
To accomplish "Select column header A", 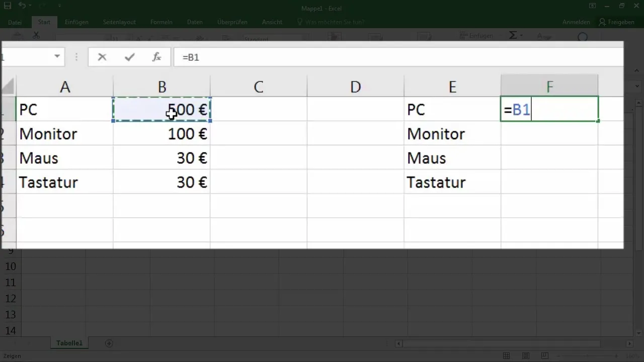I will point(65,86).
